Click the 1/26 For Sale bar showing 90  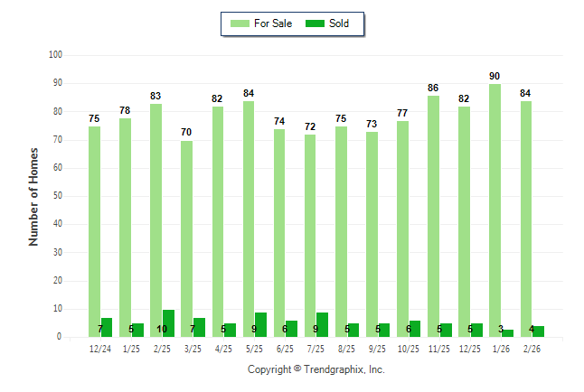pos(495,210)
